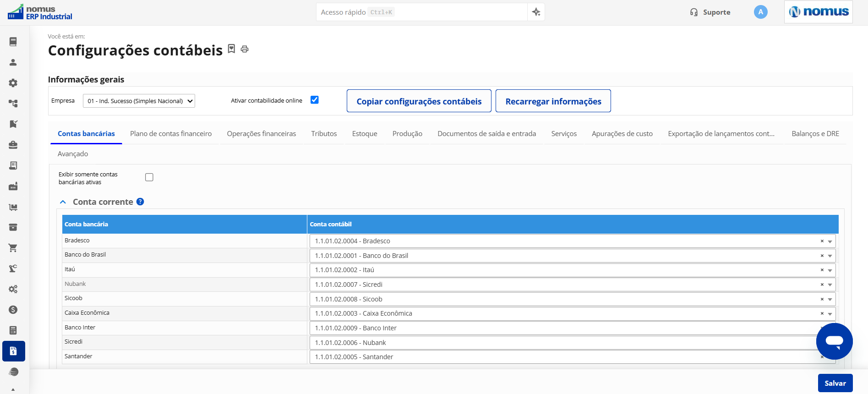
Task: Open the globe sidebar icon
Action: click(13, 372)
